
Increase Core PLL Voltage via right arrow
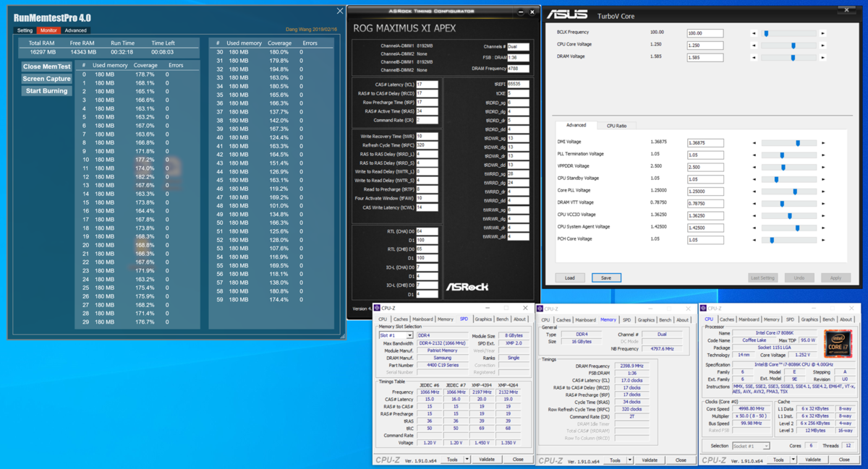[822, 192]
